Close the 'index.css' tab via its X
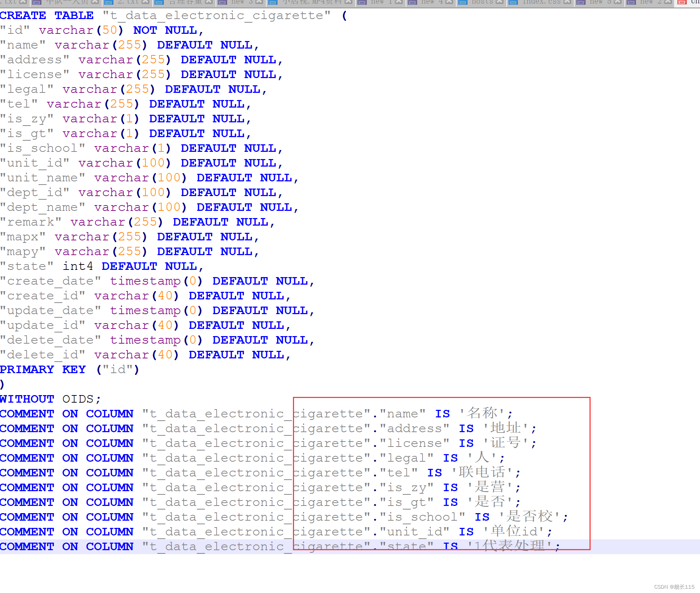700x593 pixels. [x=567, y=2]
